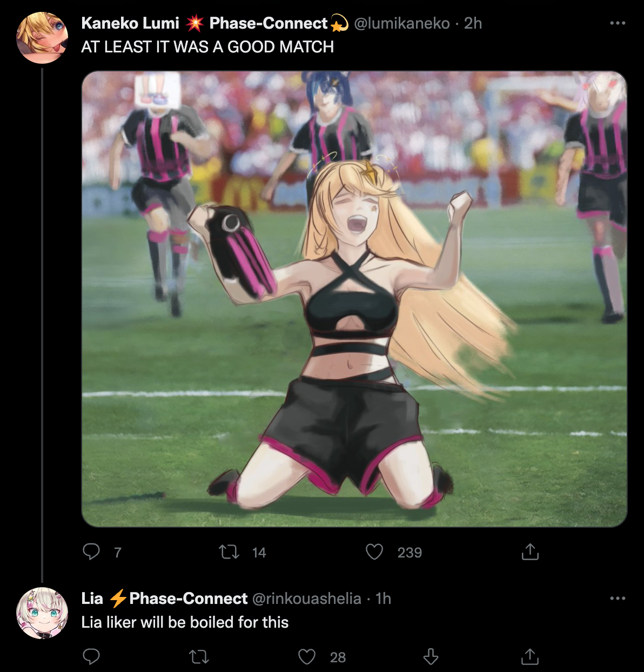Screen dimensions: 644x672
Task: Click the Lia Phase-Connect display name
Action: (x=164, y=599)
